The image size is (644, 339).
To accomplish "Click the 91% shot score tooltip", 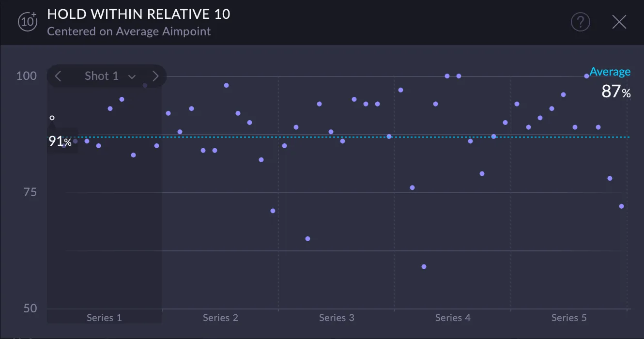I will click(60, 141).
